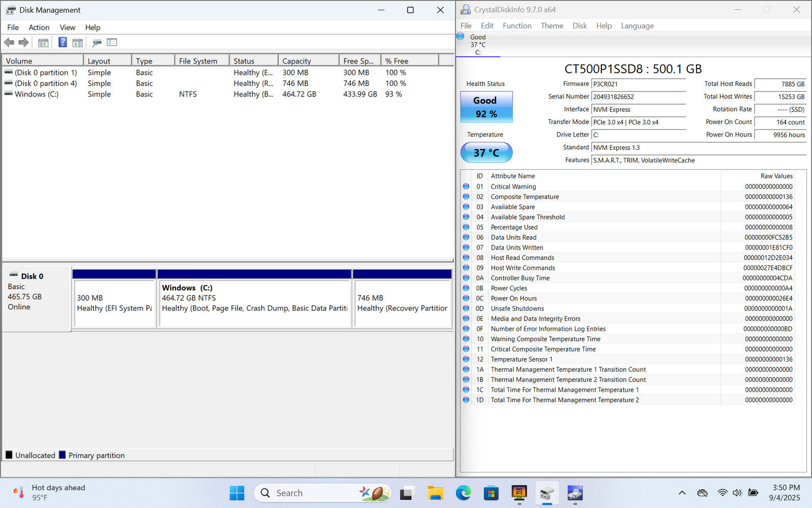This screenshot has width=812, height=508.
Task: Launch Microsoft Edge from the taskbar
Action: click(463, 493)
